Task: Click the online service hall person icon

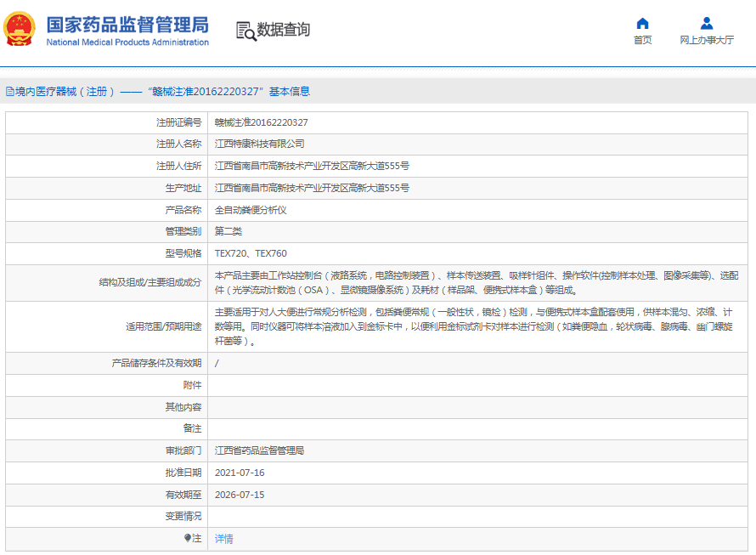Action: [706, 23]
